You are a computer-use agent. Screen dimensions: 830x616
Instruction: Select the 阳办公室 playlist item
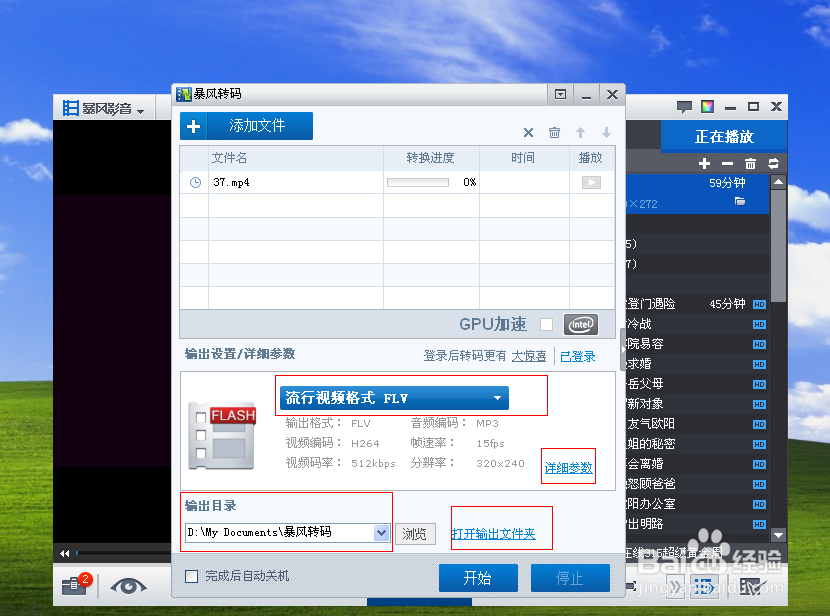click(x=698, y=504)
